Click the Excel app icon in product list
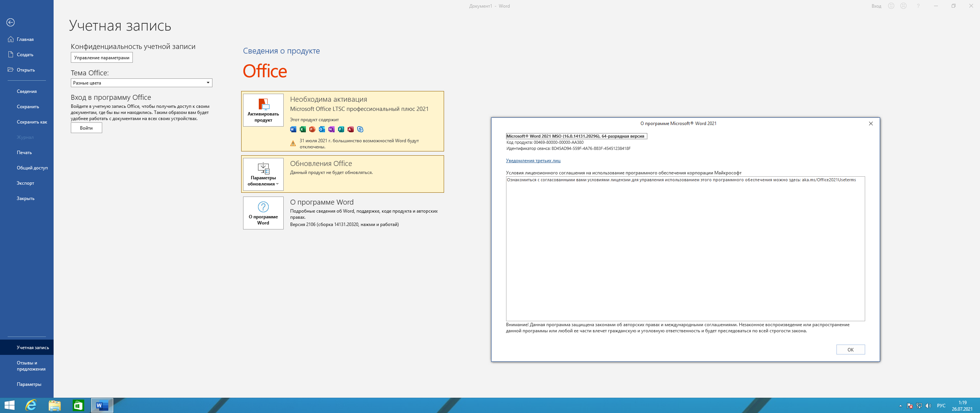The width and height of the screenshot is (980, 413). click(x=303, y=129)
